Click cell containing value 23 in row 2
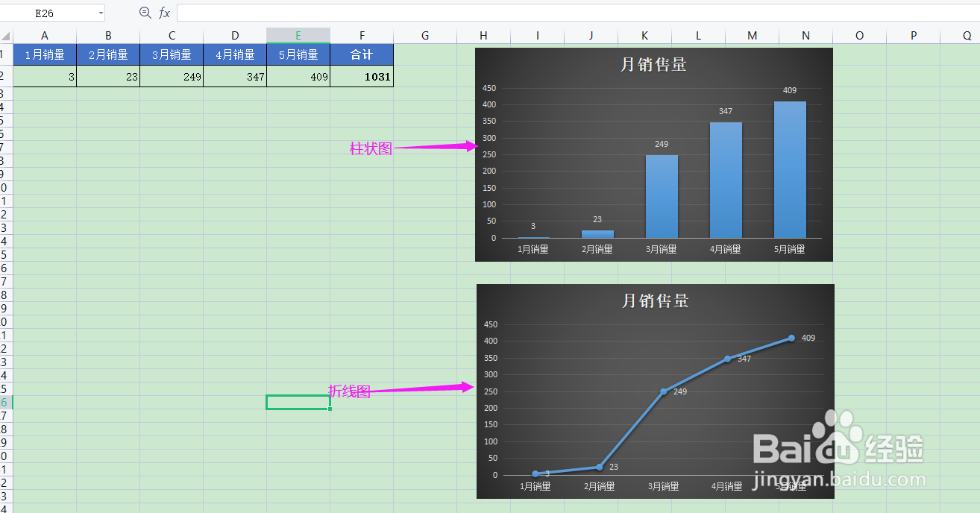This screenshot has height=513, width=980. pyautogui.click(x=108, y=76)
